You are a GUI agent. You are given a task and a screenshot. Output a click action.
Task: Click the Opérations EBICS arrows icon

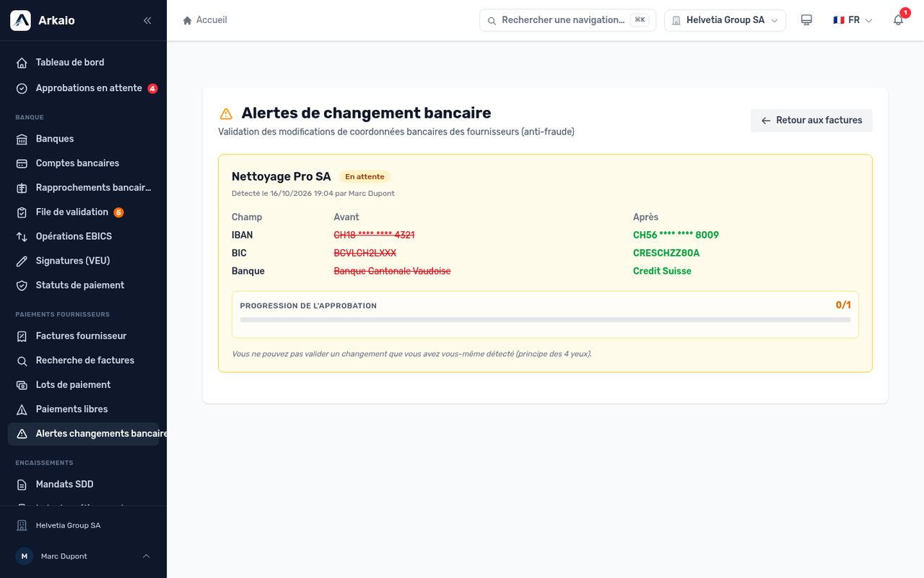[x=22, y=236]
